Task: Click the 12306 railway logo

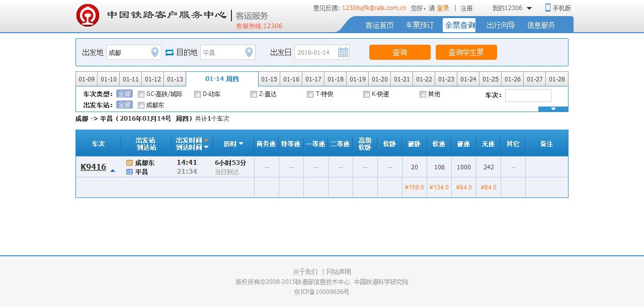Action: [88, 15]
